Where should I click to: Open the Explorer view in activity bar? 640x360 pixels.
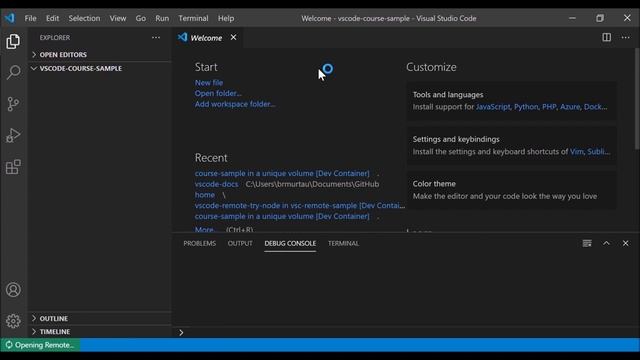(13, 41)
